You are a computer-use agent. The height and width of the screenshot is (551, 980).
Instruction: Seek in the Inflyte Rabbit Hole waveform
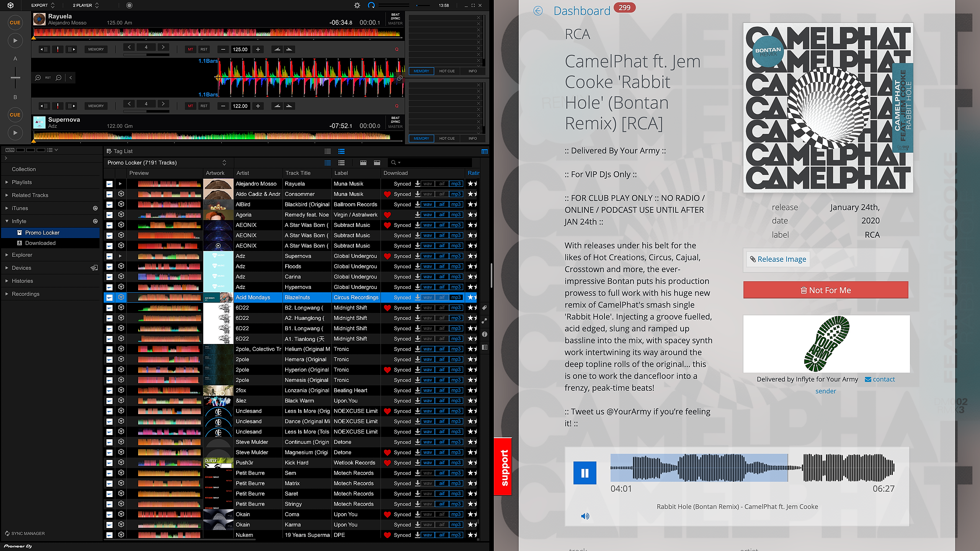(x=752, y=468)
